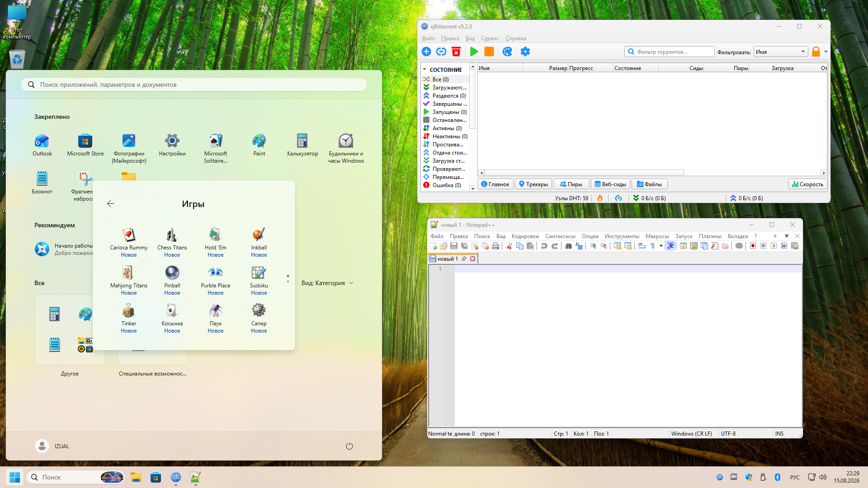Switch to the Пиры tab in qBittorrent

point(571,184)
